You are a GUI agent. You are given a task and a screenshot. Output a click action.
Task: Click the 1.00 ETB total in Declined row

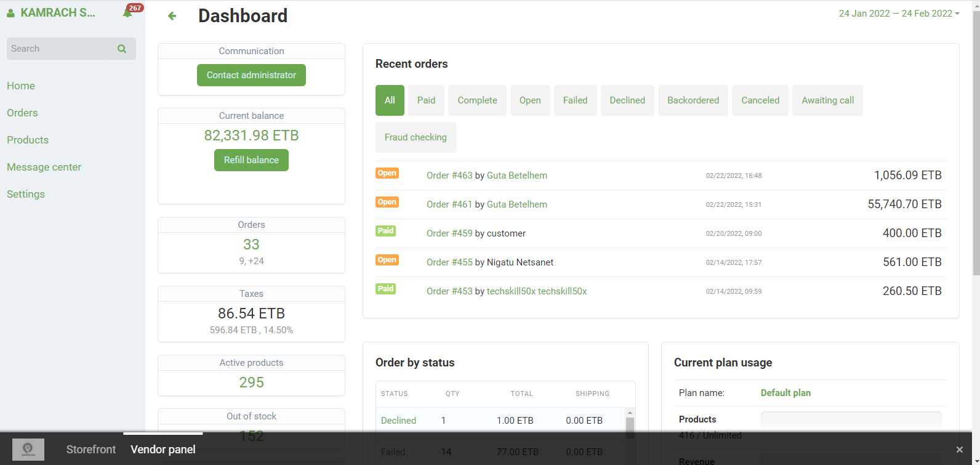point(515,421)
